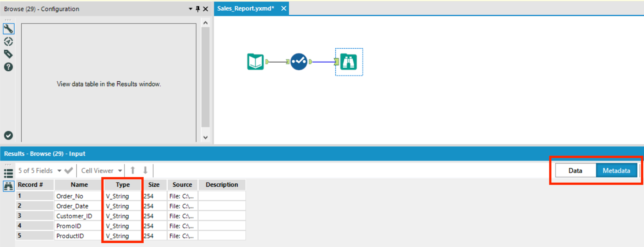Open the Configuration panel options dropdown arrow
Screen dimensions: 644x247
190,9
